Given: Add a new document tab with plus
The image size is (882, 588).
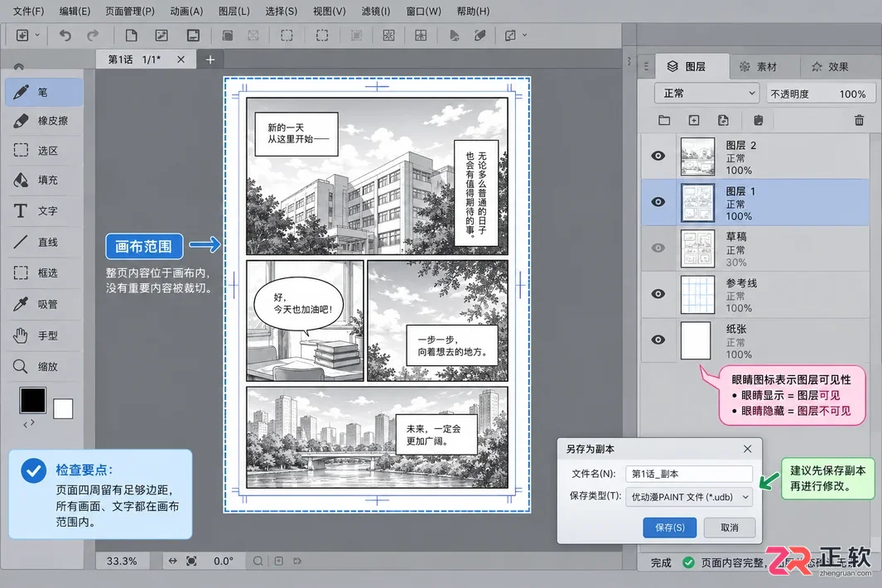Looking at the screenshot, I should (210, 59).
